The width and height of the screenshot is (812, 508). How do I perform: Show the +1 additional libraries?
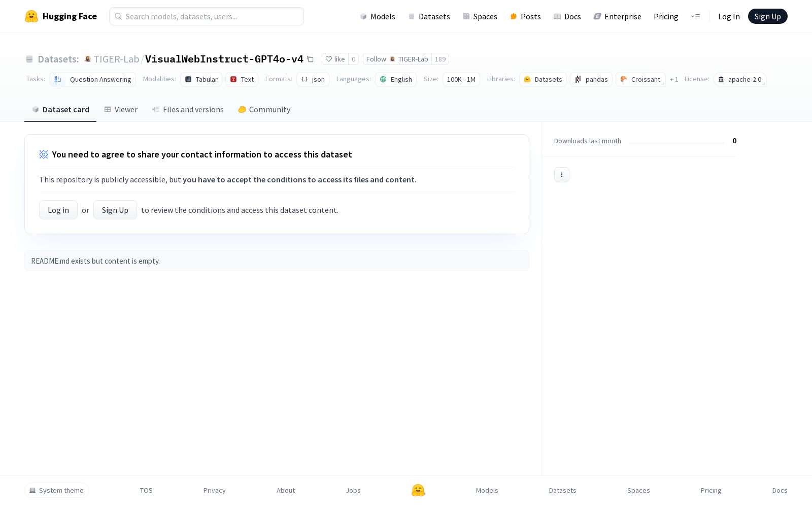[674, 80]
